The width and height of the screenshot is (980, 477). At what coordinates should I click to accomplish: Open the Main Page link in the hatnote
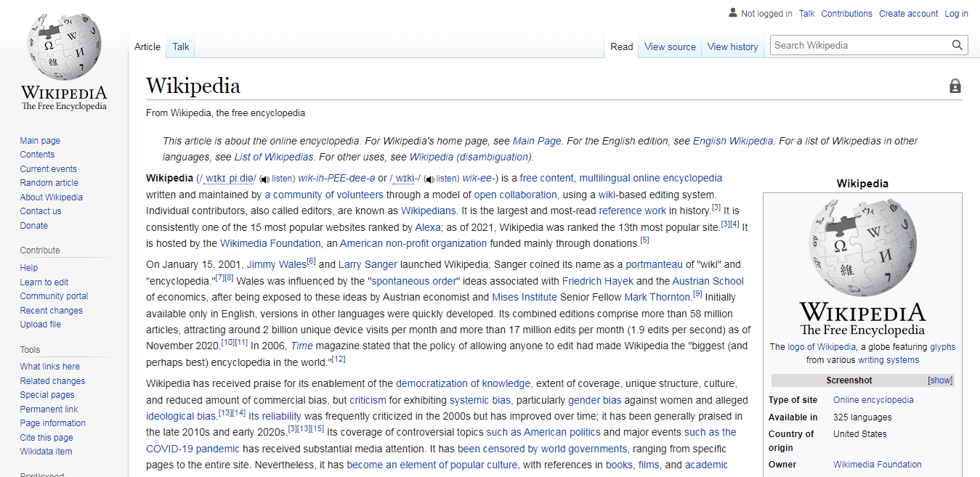(534, 140)
